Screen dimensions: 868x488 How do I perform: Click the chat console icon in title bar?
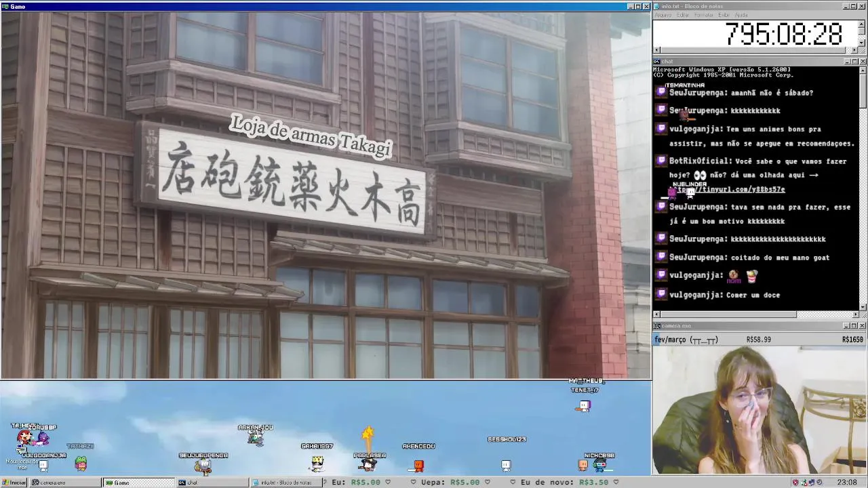656,62
